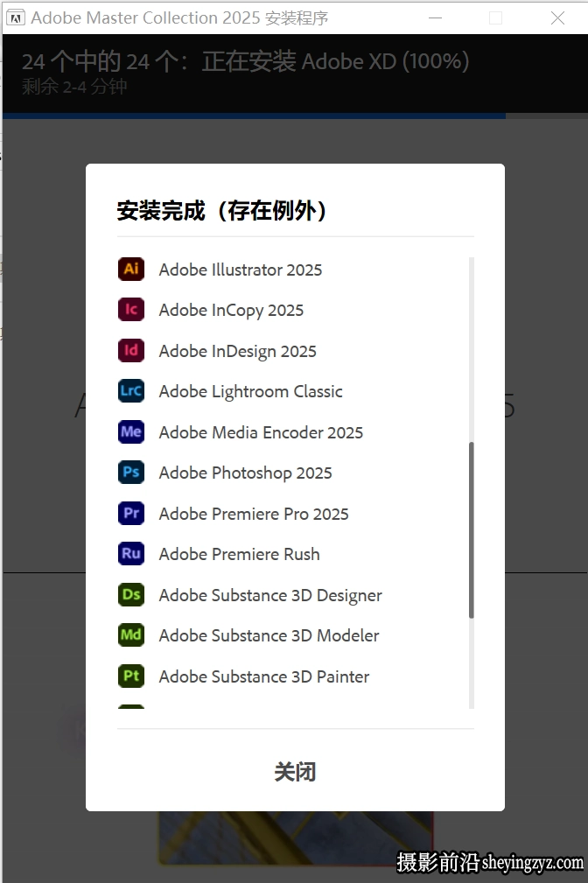Screen dimensions: 588x883
Task: Click the blue installation progress bar
Action: coord(254,116)
